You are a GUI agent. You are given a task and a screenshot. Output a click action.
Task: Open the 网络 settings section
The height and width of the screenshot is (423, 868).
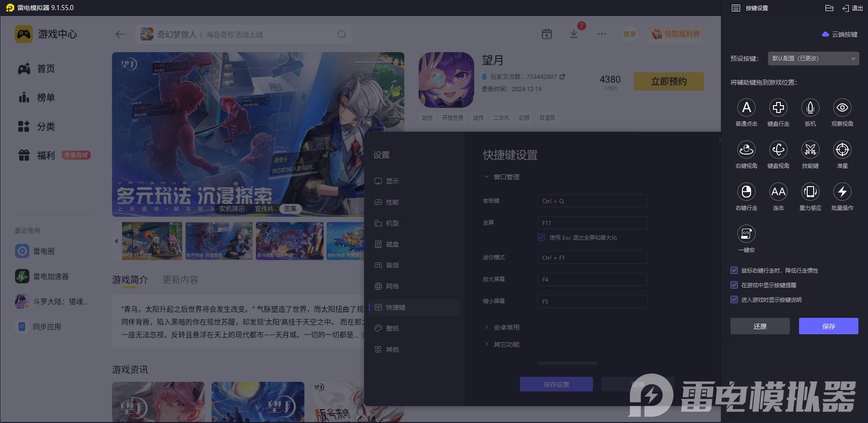click(x=414, y=286)
